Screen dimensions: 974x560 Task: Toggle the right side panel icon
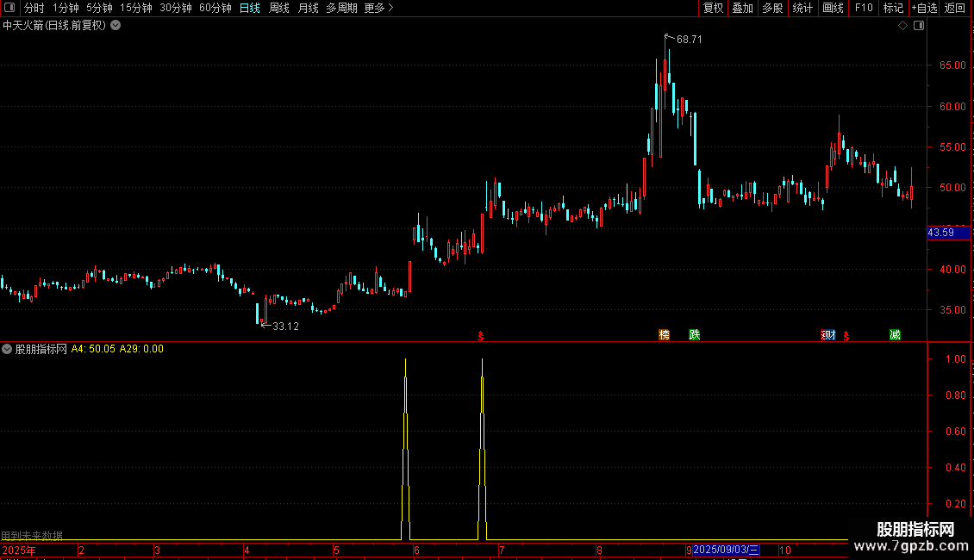919,26
